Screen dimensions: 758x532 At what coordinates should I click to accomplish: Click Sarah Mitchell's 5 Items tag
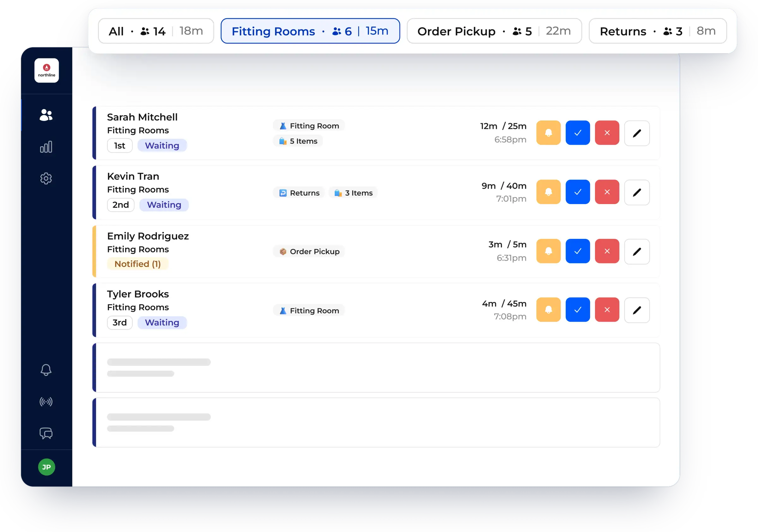(x=298, y=141)
